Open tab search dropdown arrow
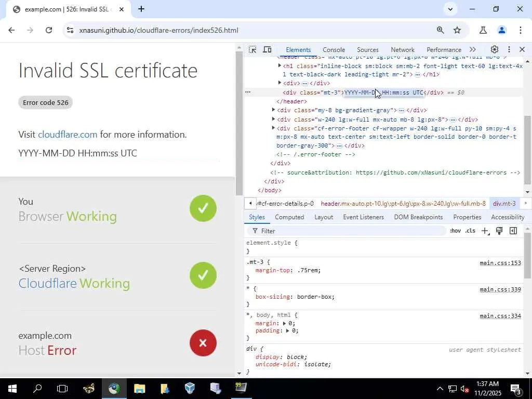The width and height of the screenshot is (532, 399). tap(450, 9)
